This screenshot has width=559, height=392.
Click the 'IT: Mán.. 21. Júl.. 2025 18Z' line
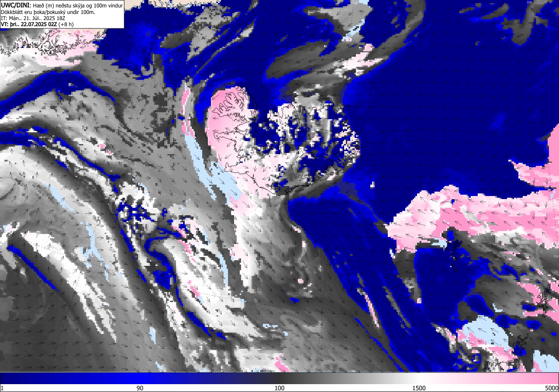(x=33, y=18)
